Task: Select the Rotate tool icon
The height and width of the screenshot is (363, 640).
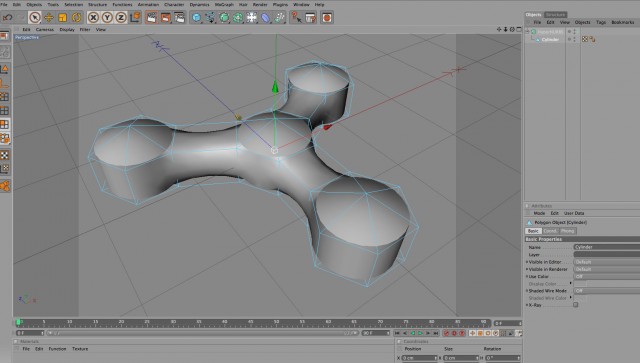Action: click(x=76, y=18)
